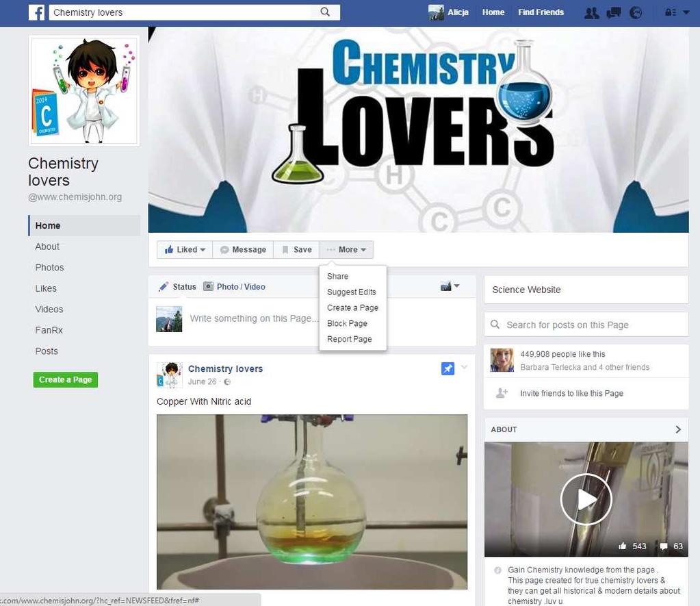This screenshot has height=606, width=700.
Task: Select Home in the page sidebar
Action: 84,226
